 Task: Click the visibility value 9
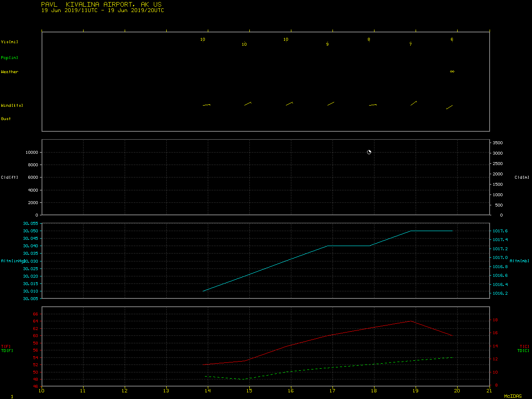tap(328, 44)
